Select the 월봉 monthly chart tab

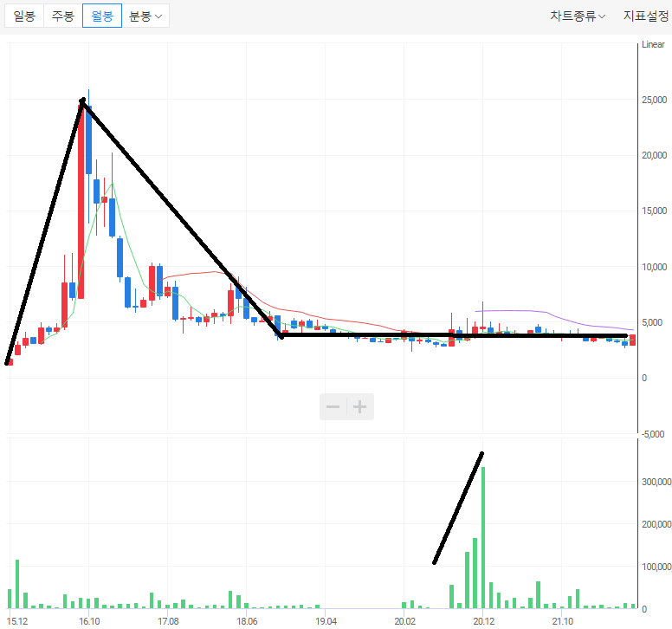[x=102, y=16]
